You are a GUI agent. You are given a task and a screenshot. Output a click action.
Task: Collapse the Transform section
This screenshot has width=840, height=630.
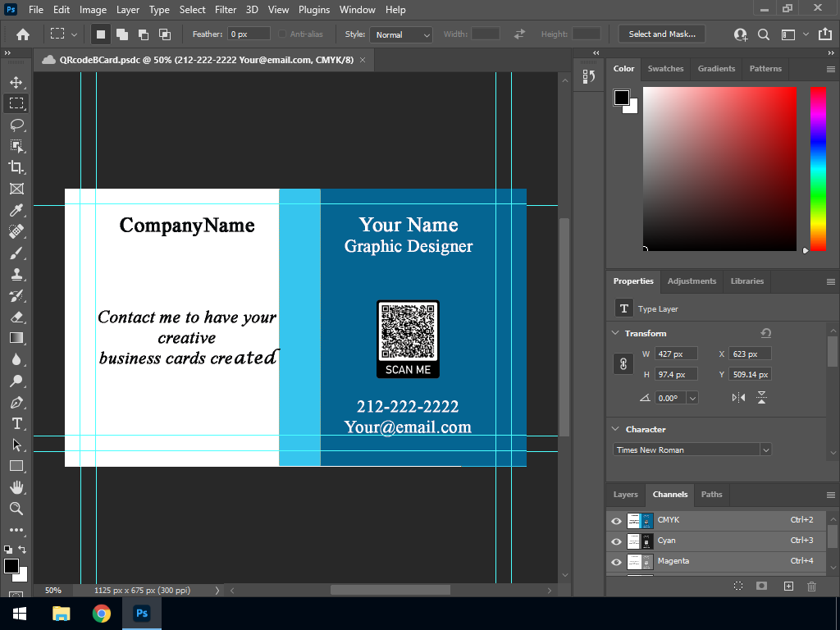point(615,333)
